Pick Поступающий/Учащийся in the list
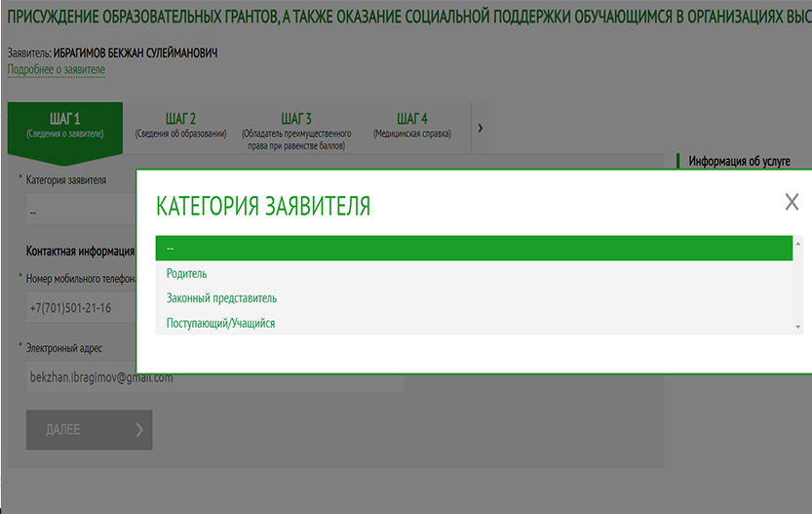Screen dimensions: 812x514 tap(220, 323)
